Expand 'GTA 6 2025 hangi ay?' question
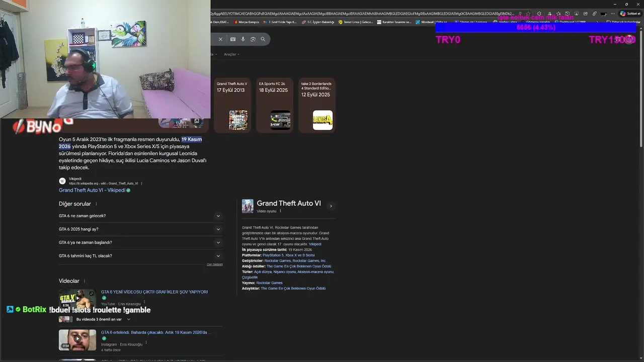The image size is (644, 362). coord(140,229)
